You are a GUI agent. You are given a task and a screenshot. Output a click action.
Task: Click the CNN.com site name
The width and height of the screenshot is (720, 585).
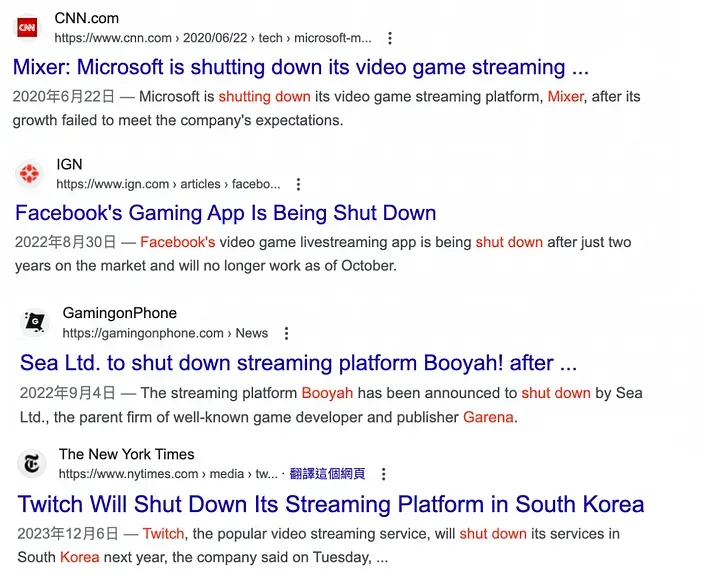coord(87,18)
